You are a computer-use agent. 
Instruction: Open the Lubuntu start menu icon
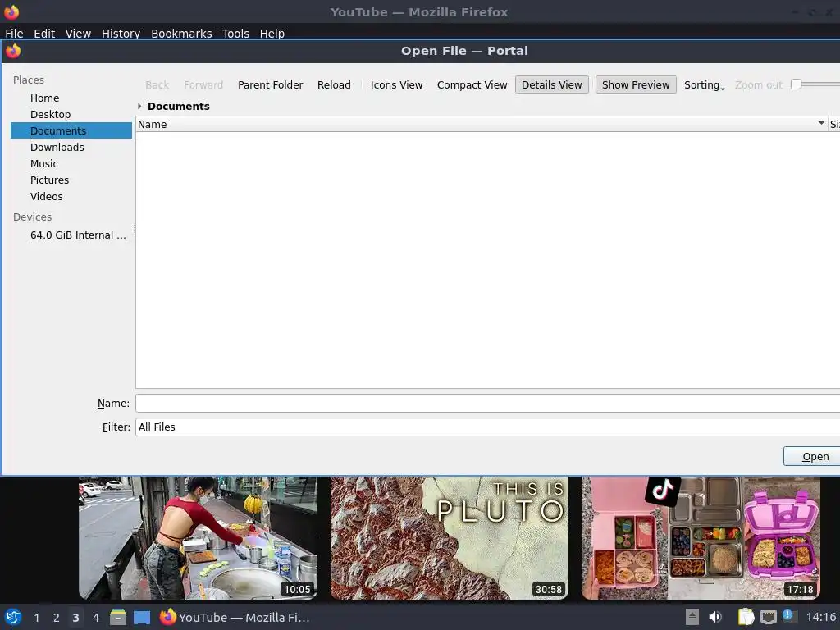[x=13, y=617]
